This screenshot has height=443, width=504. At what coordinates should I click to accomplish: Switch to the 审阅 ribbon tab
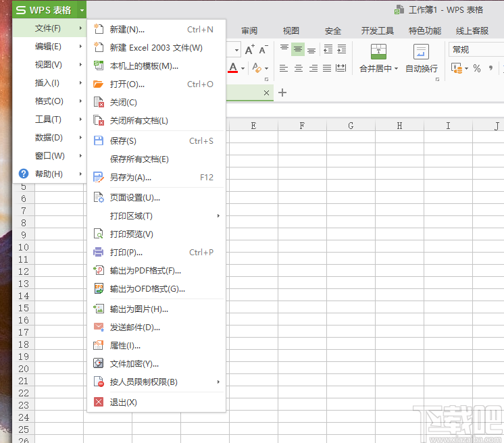coord(249,31)
